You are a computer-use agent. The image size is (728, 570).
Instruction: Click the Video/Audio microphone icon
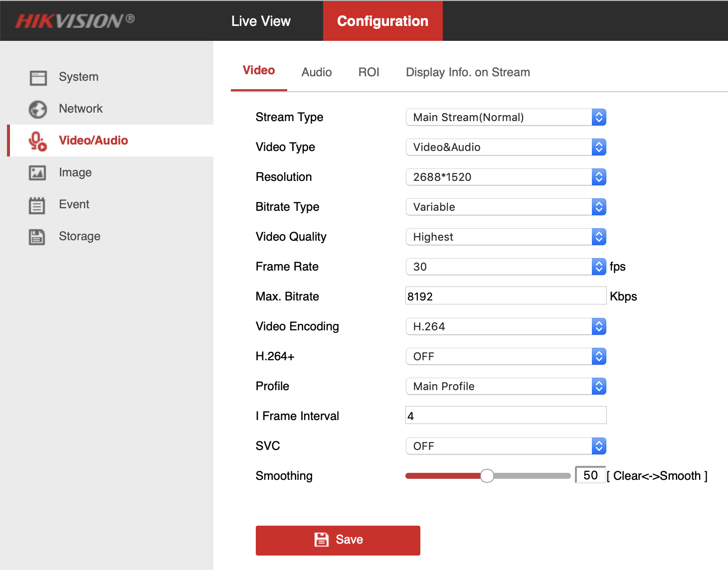[37, 141]
